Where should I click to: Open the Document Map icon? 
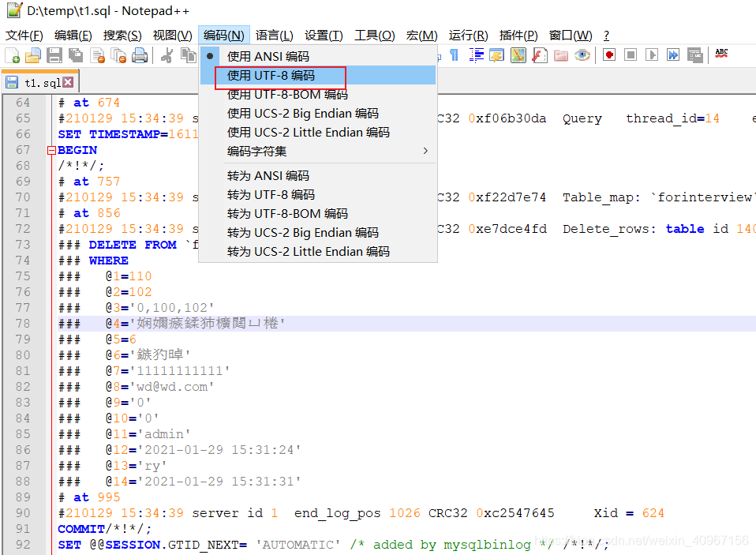518,55
